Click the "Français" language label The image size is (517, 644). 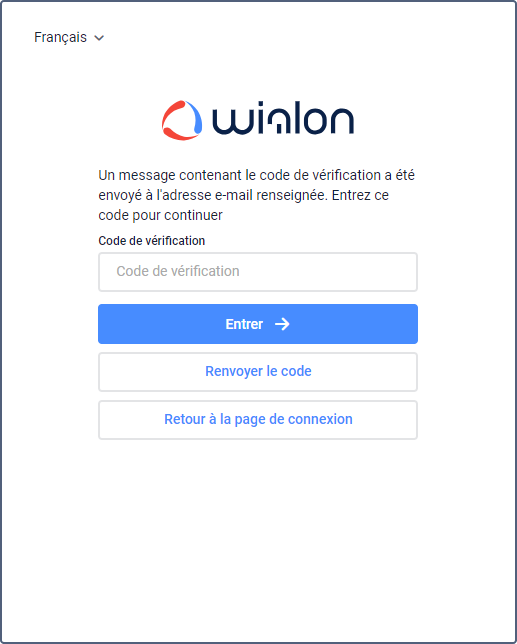[x=60, y=37]
